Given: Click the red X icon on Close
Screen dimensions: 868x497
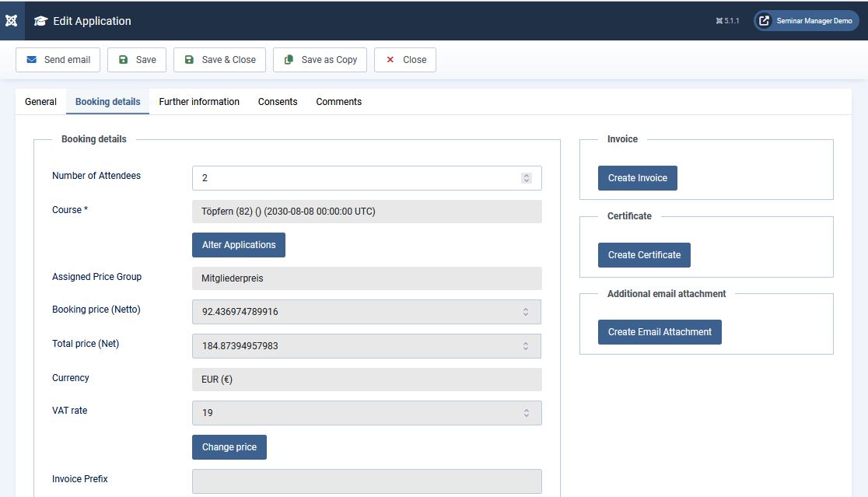Looking at the screenshot, I should pos(390,60).
